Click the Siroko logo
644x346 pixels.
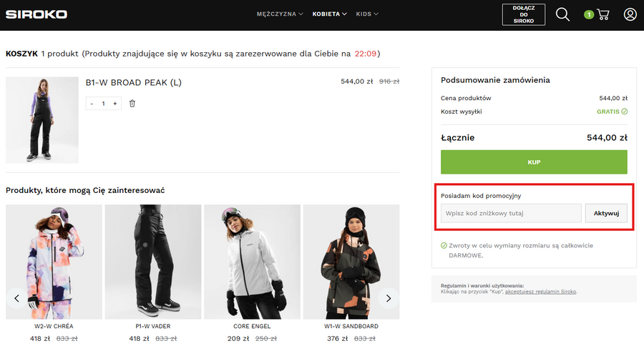pyautogui.click(x=36, y=14)
